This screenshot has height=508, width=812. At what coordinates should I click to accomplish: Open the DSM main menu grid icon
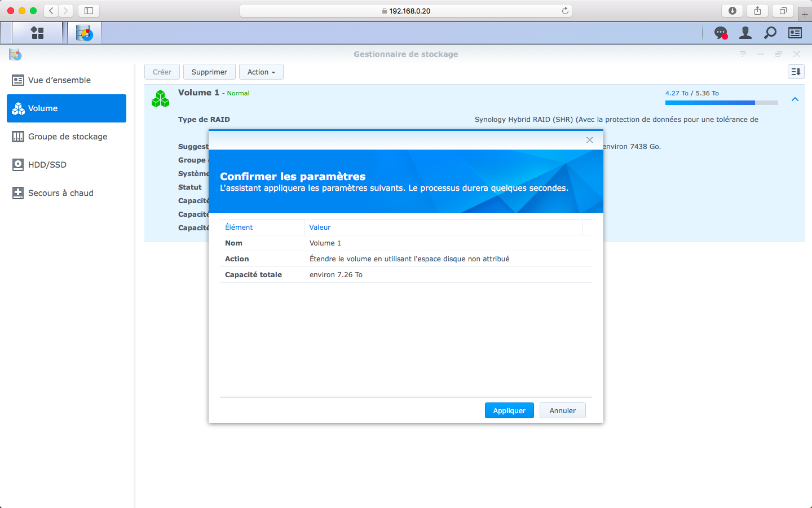pos(37,33)
